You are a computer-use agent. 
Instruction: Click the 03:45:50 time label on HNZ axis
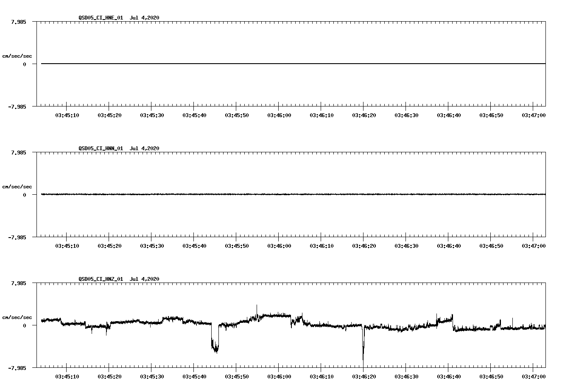pyautogui.click(x=237, y=376)
